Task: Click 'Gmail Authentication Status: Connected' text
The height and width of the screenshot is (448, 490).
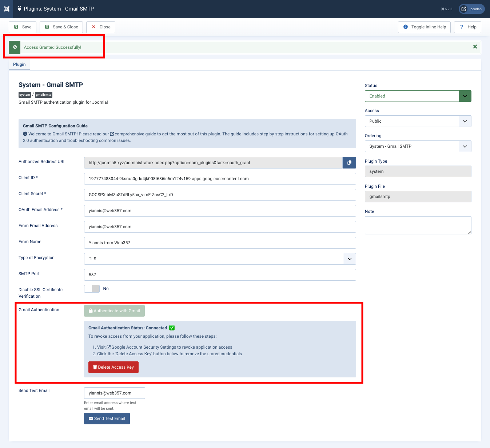Action: (128, 328)
